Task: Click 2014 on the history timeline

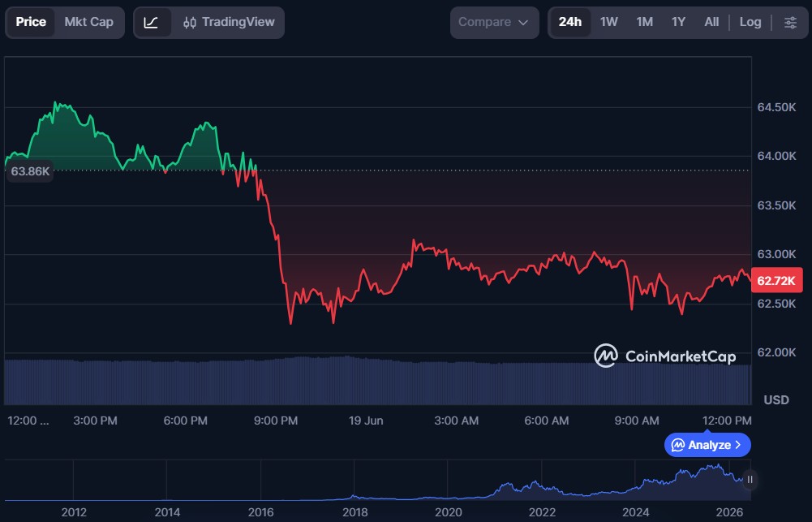Action: click(167, 512)
